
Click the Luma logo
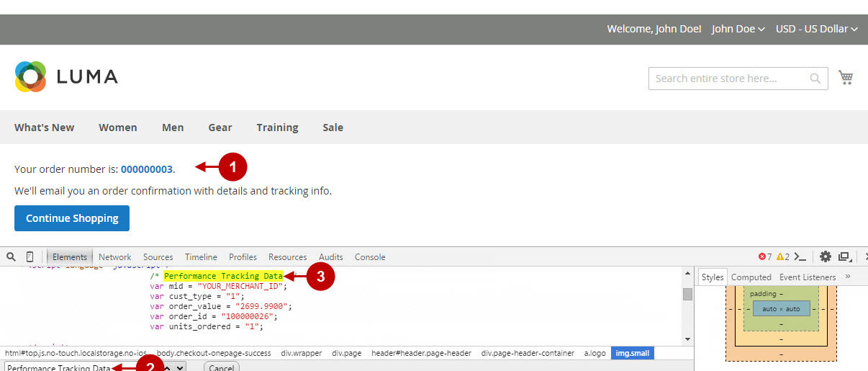pos(66,76)
